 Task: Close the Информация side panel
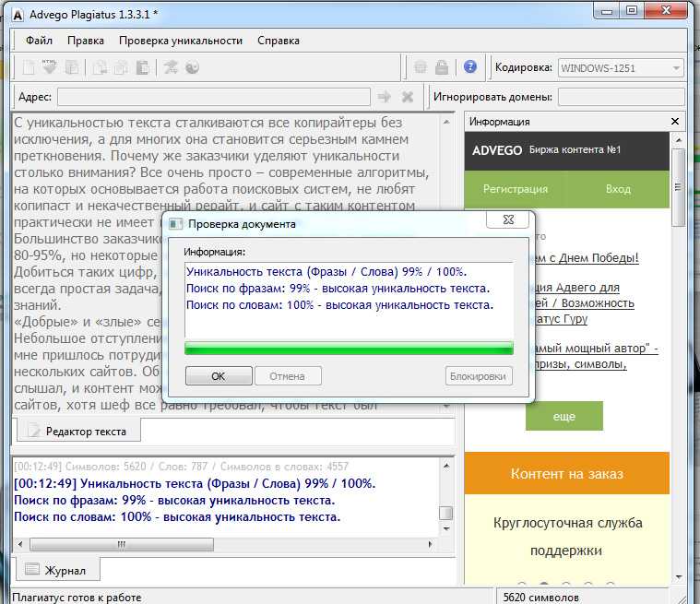click(x=675, y=122)
